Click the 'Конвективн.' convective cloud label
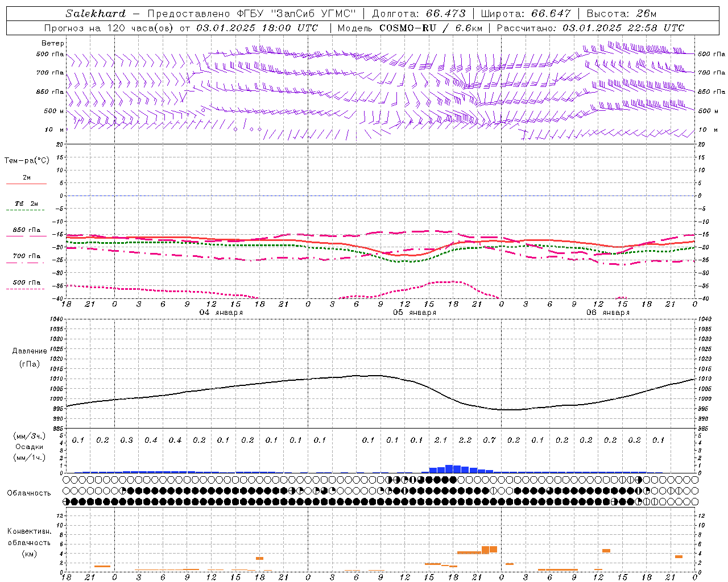Image resolution: width=728 pixels, height=582 pixels. point(29,531)
